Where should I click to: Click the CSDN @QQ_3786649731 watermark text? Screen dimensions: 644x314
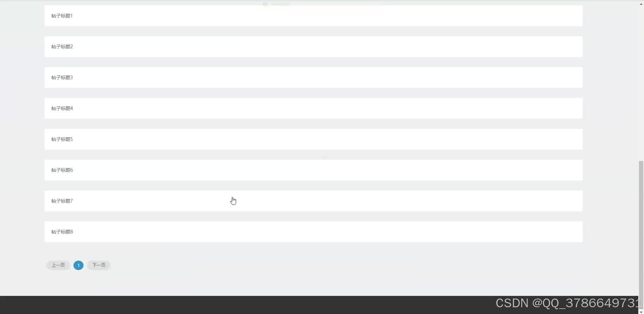click(568, 303)
